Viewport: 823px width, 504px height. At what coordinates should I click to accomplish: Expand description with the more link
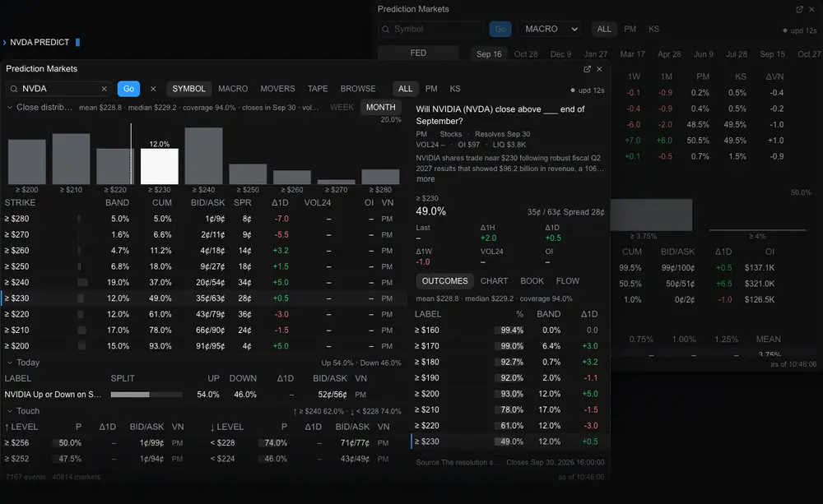point(425,179)
